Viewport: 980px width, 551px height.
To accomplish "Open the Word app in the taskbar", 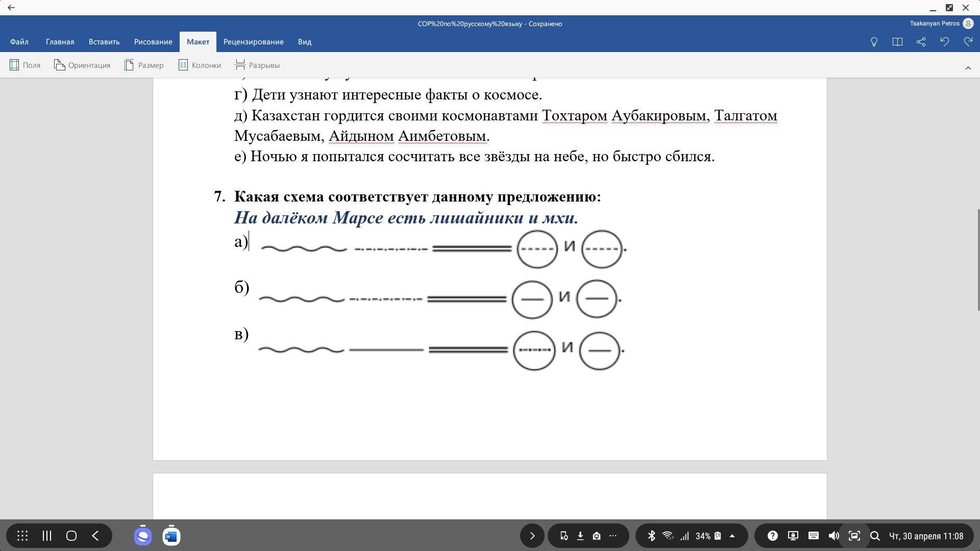I will point(171,536).
